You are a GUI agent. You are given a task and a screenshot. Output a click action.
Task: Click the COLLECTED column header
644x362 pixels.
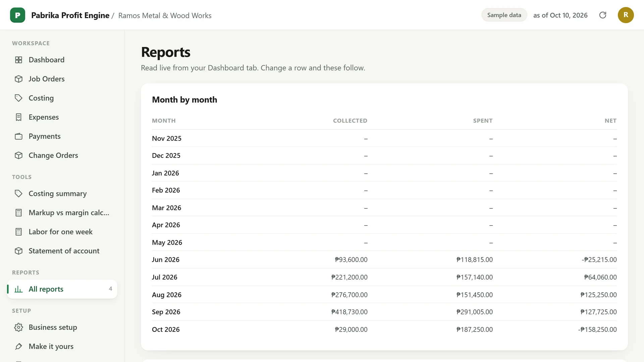point(350,121)
